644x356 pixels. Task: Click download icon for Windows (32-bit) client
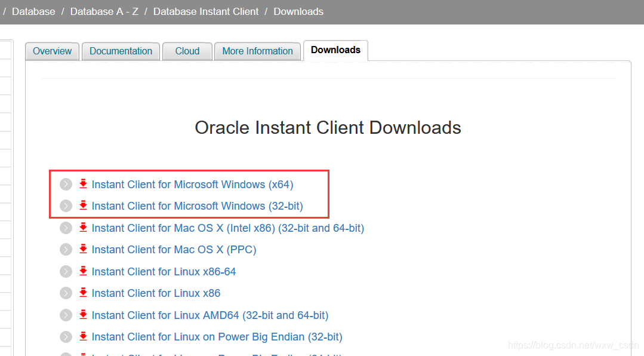[x=83, y=205]
